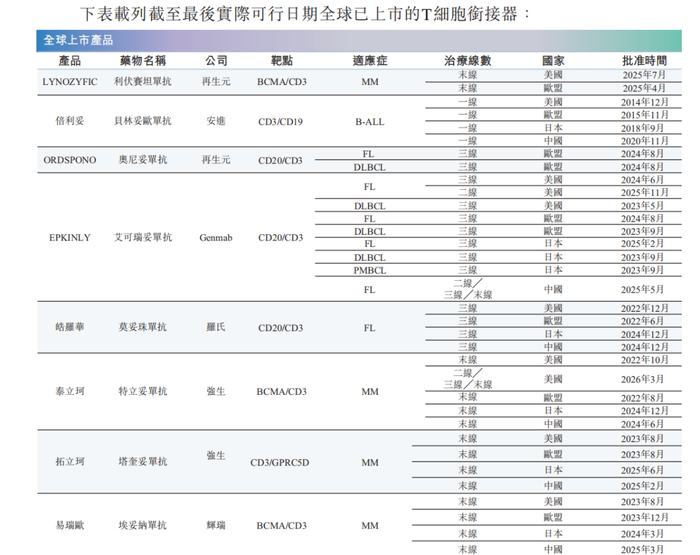Image resolution: width=700 pixels, height=555 pixels.
Task: Click the PMBCL indication cell
Action: click(x=370, y=271)
